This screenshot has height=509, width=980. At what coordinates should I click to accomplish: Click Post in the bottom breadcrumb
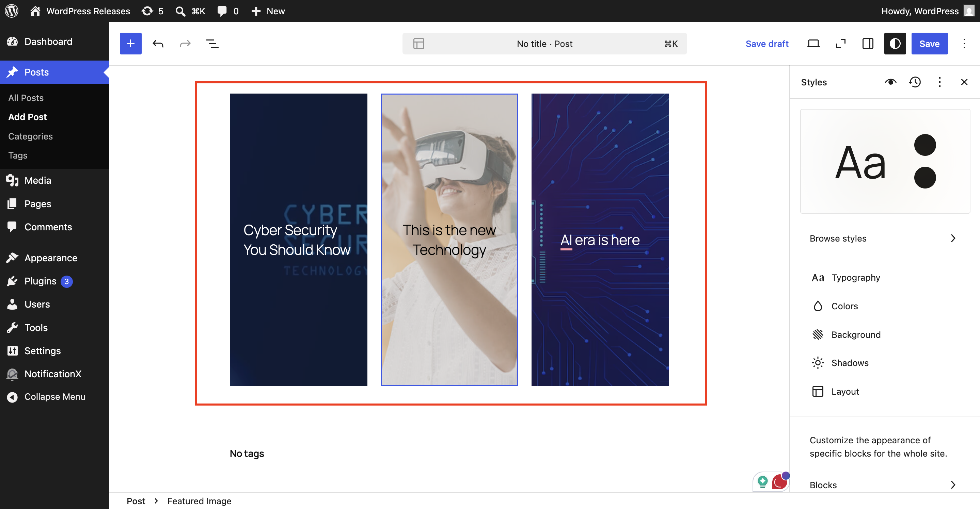point(136,501)
